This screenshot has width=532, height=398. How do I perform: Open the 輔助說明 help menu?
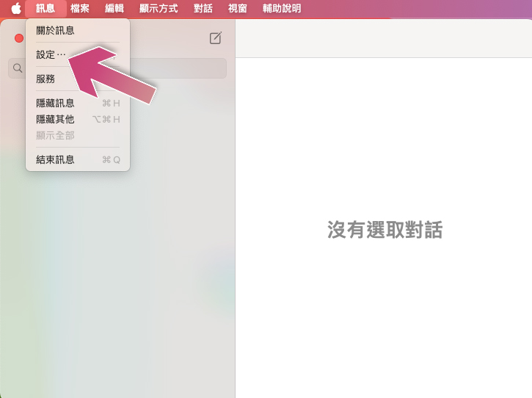pyautogui.click(x=282, y=9)
